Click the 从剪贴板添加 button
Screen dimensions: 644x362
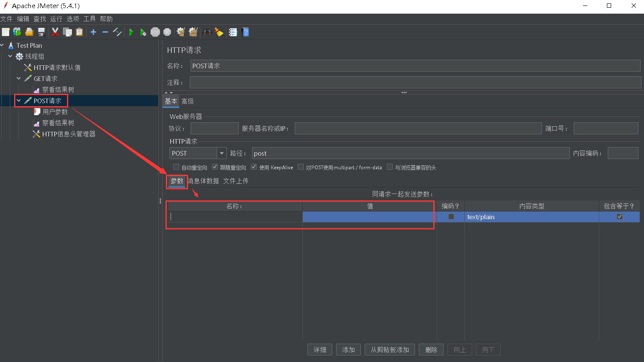390,350
